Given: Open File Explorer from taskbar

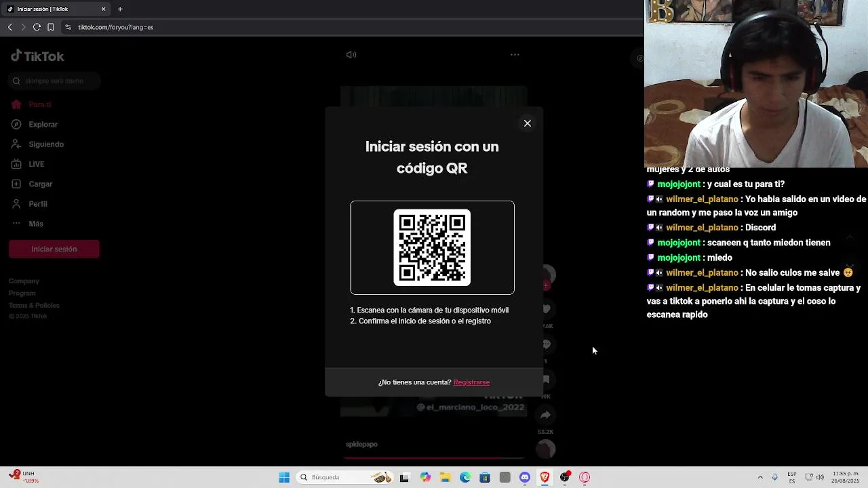Looking at the screenshot, I should tap(446, 477).
